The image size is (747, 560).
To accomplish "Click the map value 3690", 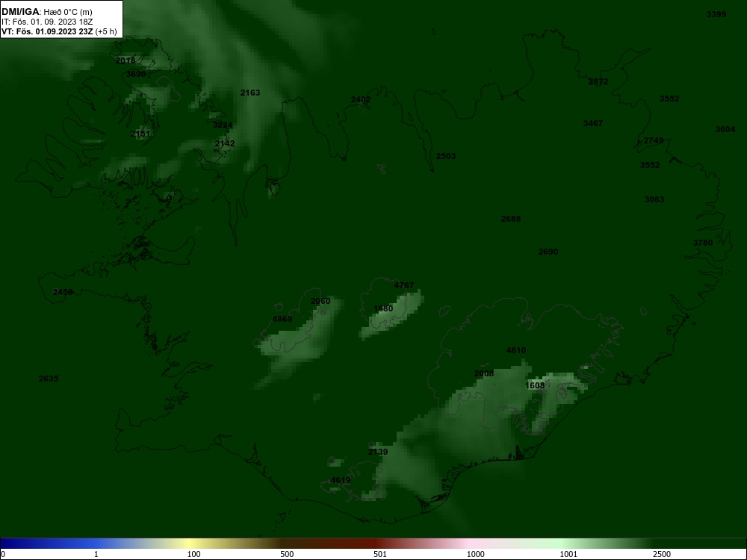I will click(x=136, y=74).
